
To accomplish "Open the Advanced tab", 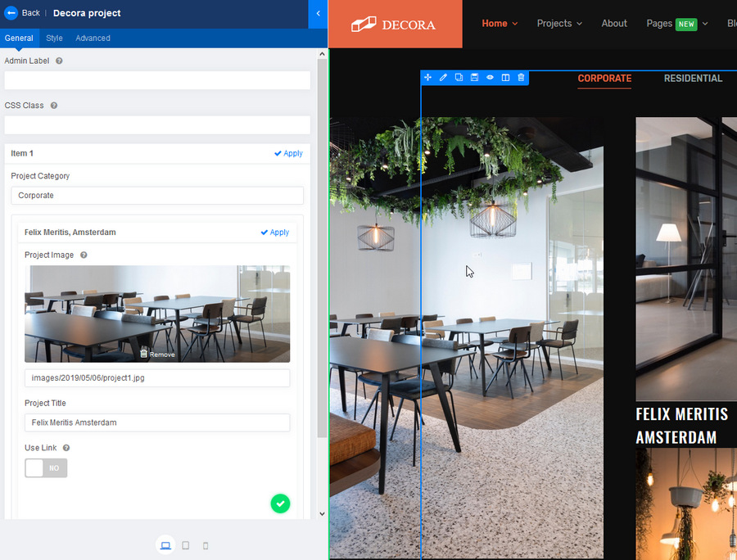I will coord(93,38).
